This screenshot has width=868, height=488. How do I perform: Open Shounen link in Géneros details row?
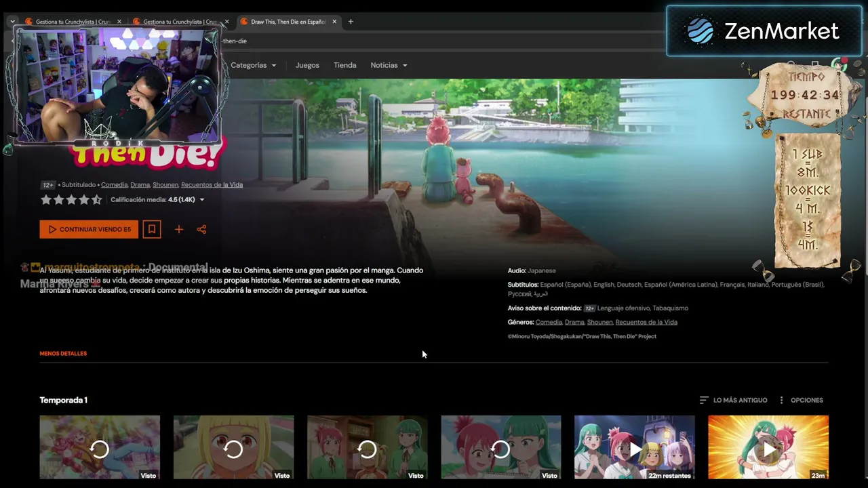[600, 322]
